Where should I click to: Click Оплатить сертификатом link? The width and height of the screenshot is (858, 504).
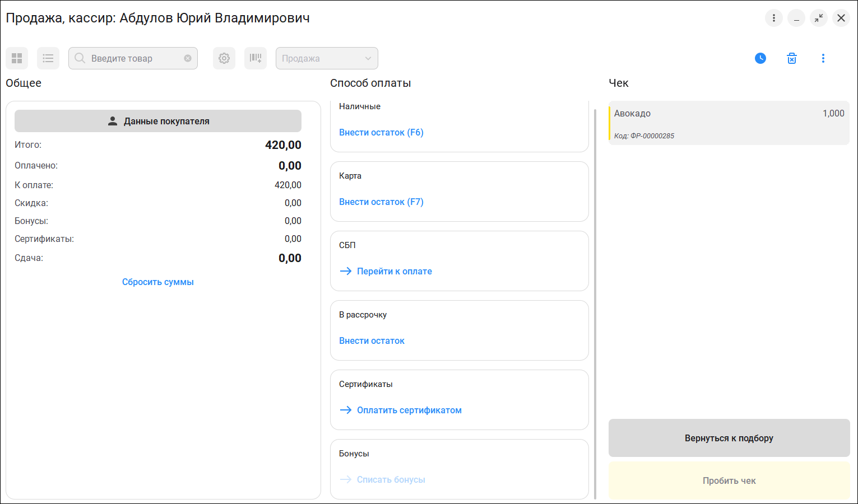click(x=409, y=410)
